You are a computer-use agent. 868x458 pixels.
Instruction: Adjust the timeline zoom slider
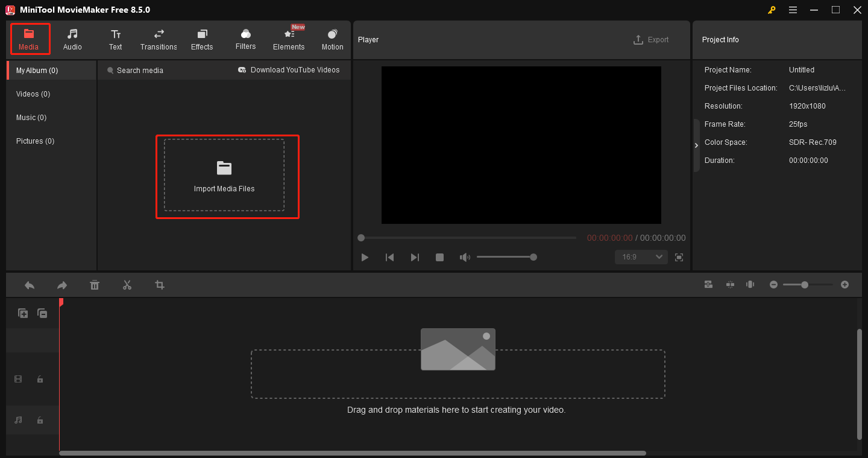point(806,284)
